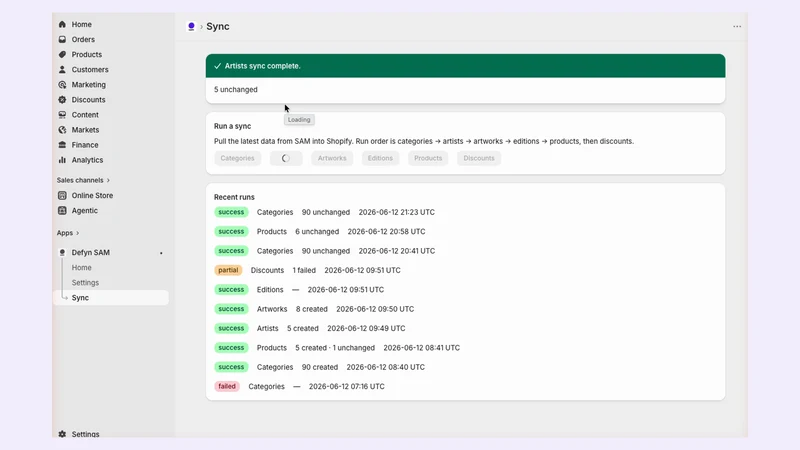Go to Products page
800x450 pixels.
click(x=87, y=55)
